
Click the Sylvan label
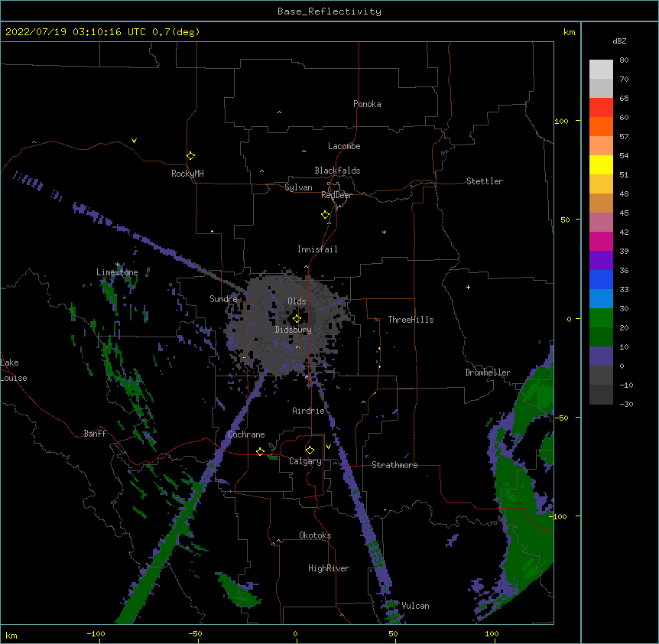point(298,187)
